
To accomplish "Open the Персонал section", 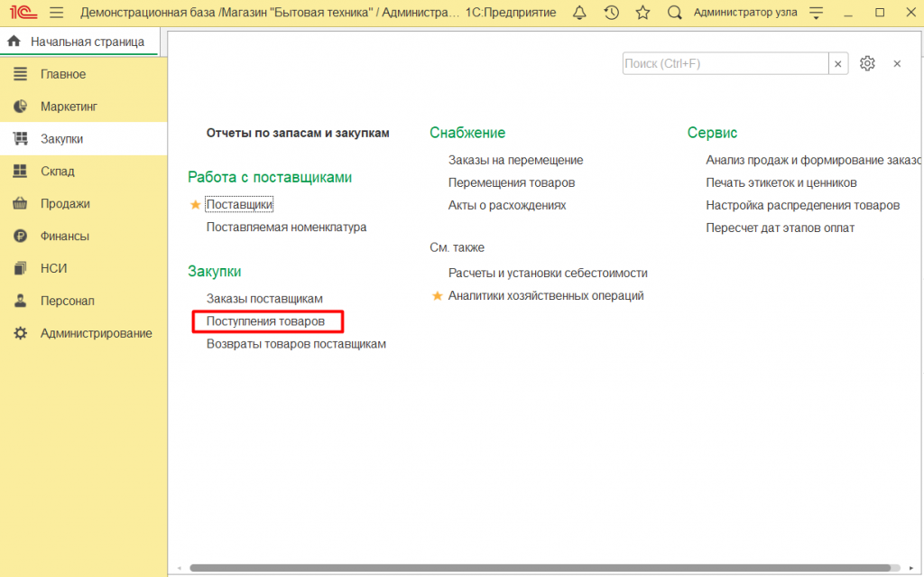I will pos(67,301).
